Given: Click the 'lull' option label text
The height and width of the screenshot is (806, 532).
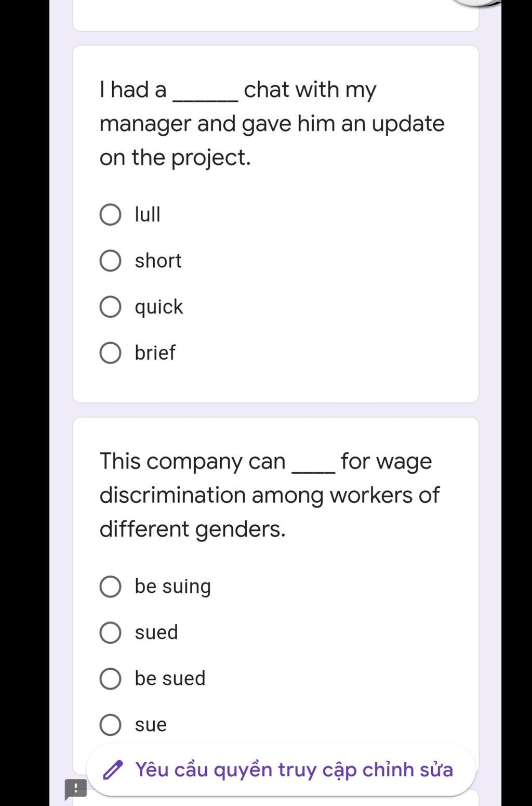Looking at the screenshot, I should coord(148,215).
